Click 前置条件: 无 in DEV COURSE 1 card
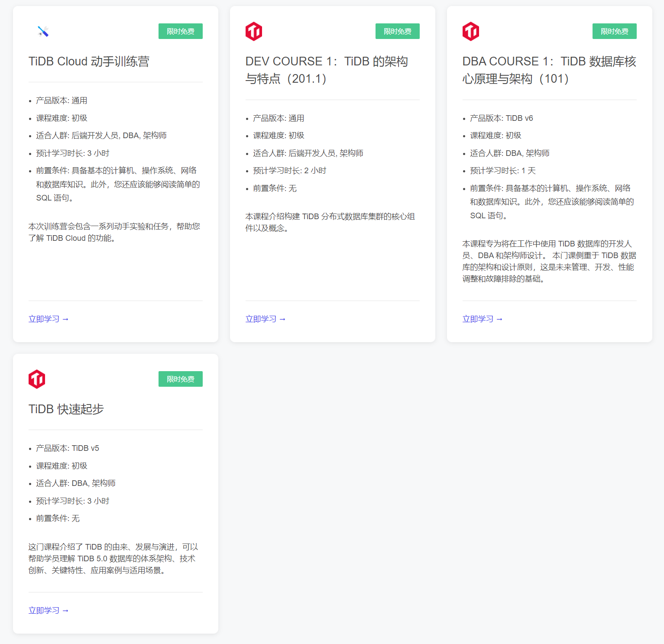 pyautogui.click(x=275, y=188)
